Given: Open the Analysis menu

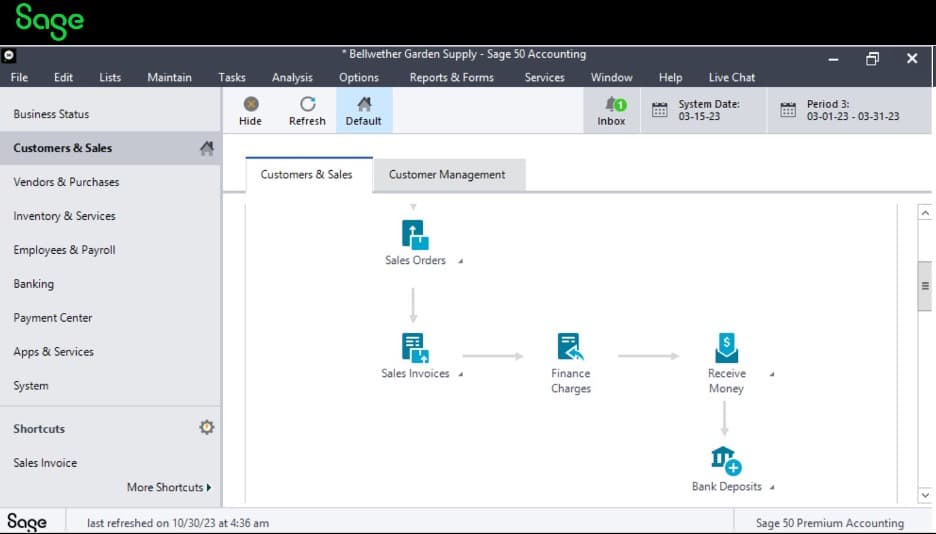Looking at the screenshot, I should [292, 78].
